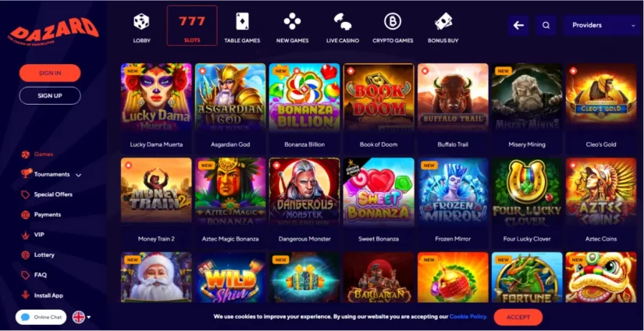The width and height of the screenshot is (644, 331).
Task: Accept the cookie notice
Action: pyautogui.click(x=518, y=317)
